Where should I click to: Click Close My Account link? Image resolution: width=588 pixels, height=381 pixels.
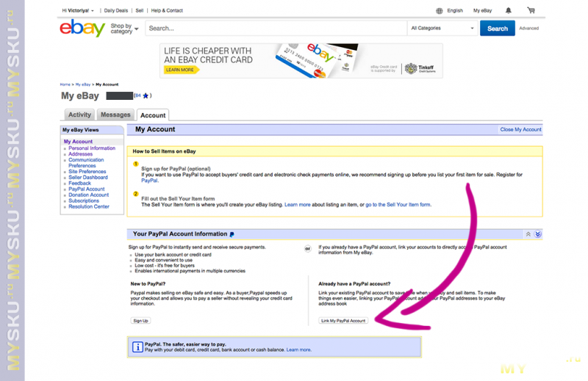pyautogui.click(x=520, y=129)
